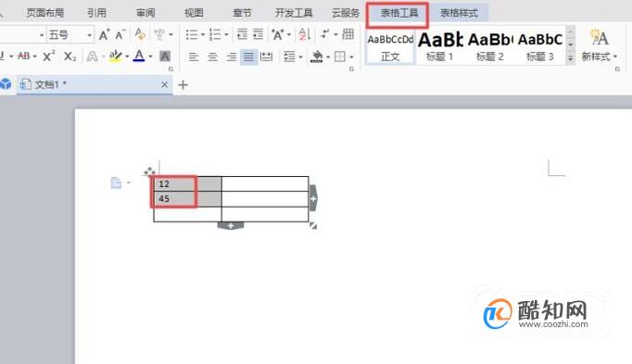This screenshot has height=364, width=632.
Task: Apply the 标题 1 style
Action: 440,47
